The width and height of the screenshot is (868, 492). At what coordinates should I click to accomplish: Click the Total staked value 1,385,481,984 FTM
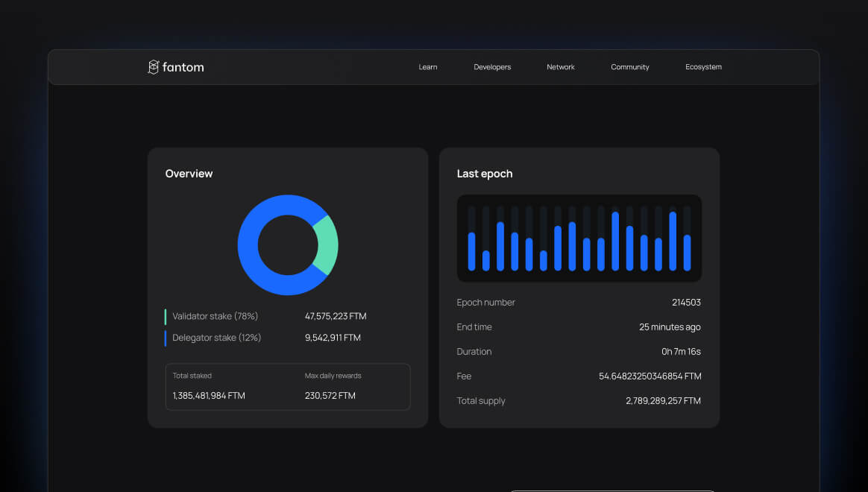pyautogui.click(x=209, y=396)
